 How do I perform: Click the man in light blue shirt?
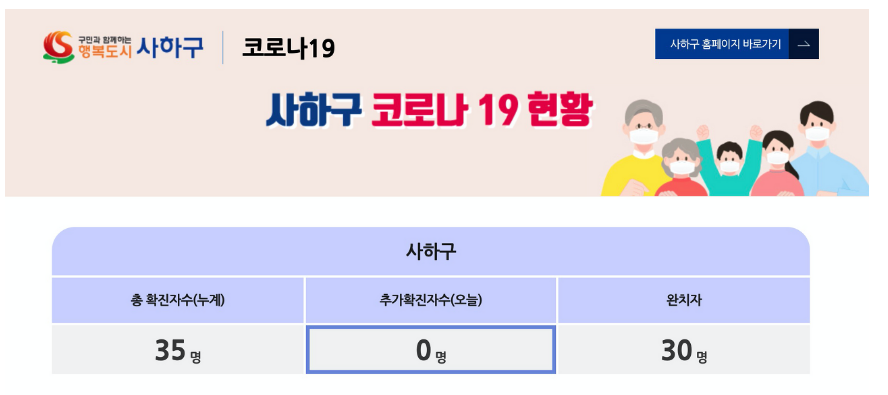[827, 149]
